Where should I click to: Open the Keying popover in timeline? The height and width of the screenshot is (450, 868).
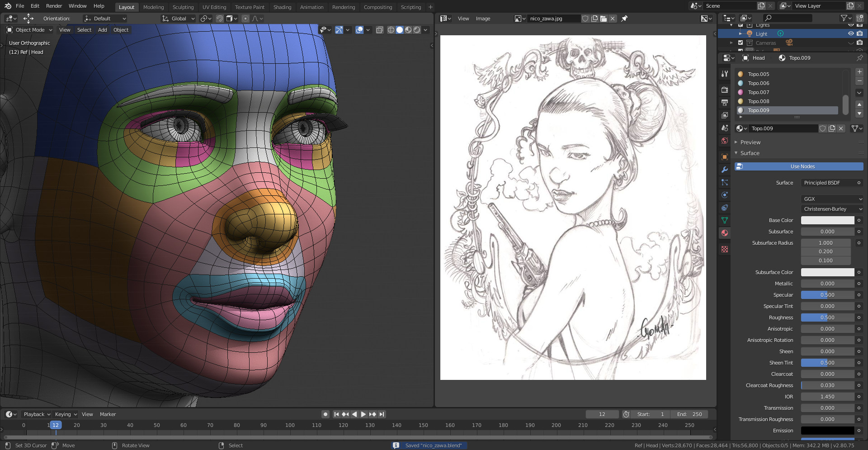click(x=66, y=414)
